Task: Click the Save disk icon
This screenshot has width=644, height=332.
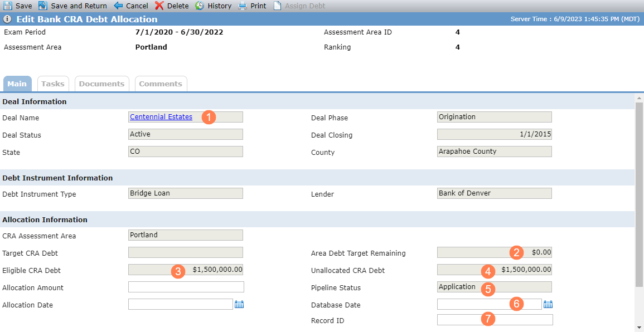Action: (8, 6)
